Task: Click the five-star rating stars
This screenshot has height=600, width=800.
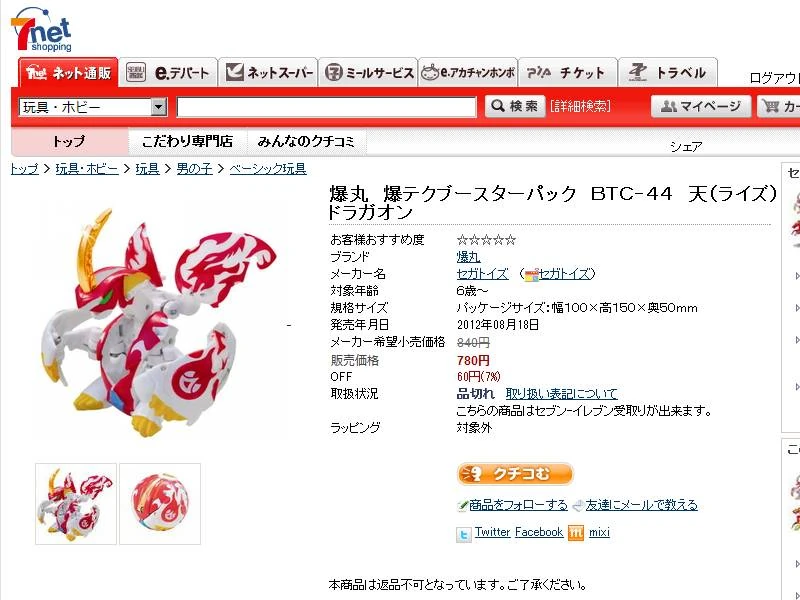Action: coord(486,240)
